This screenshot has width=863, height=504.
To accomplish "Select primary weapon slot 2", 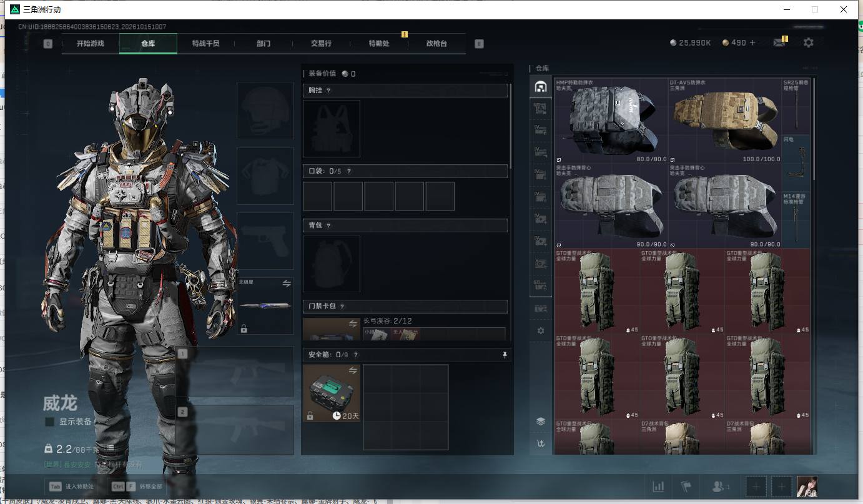I will 235,430.
